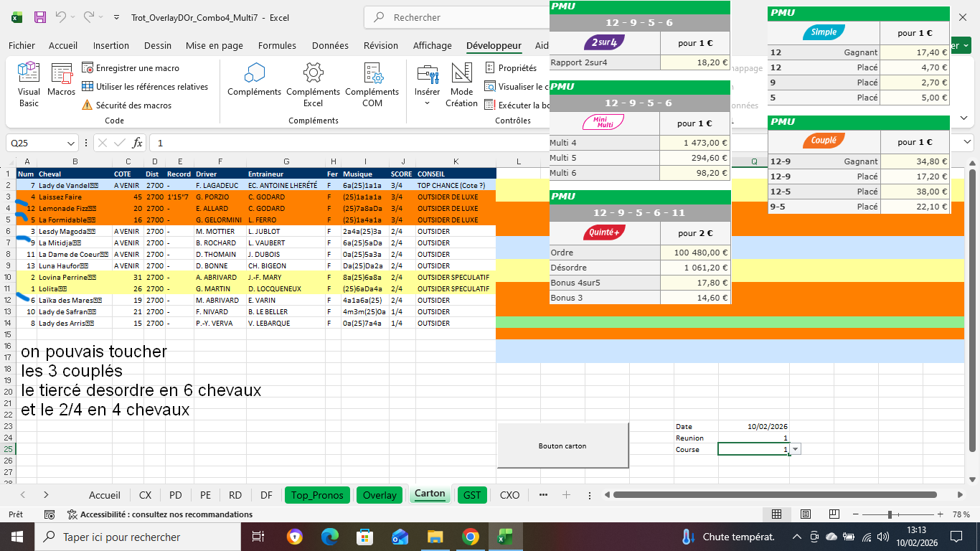Image resolution: width=980 pixels, height=551 pixels.
Task: Open Task View on the taskbar
Action: click(258, 537)
